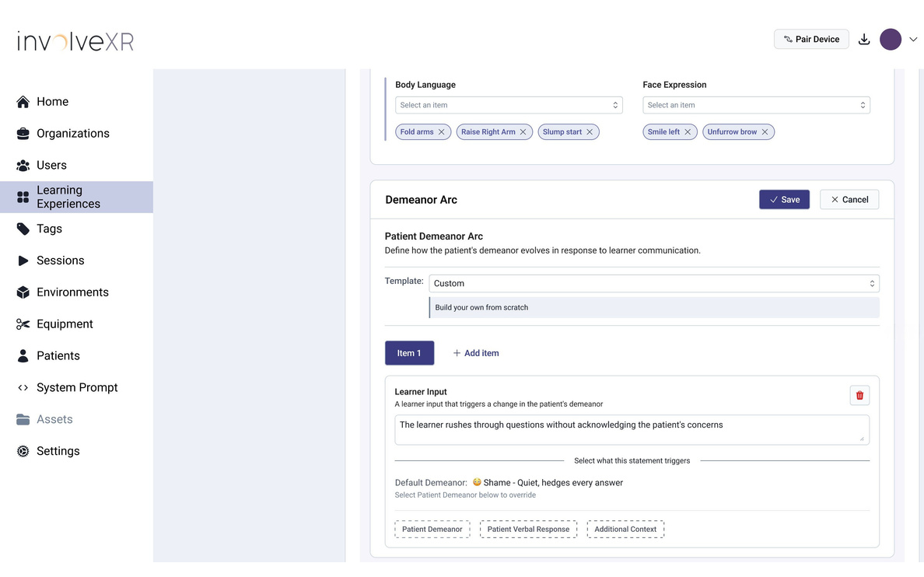924x577 pixels.
Task: Add a Patient Demeanor override
Action: click(432, 530)
